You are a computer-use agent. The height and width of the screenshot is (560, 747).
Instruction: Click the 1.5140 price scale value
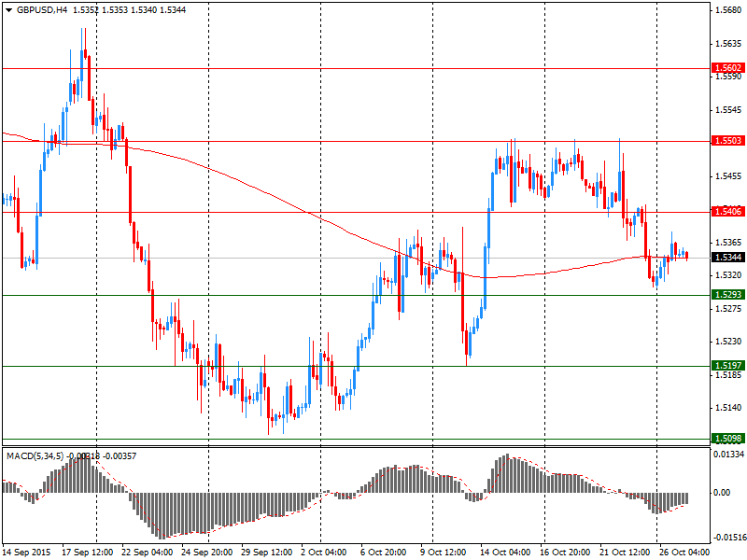tap(728, 408)
